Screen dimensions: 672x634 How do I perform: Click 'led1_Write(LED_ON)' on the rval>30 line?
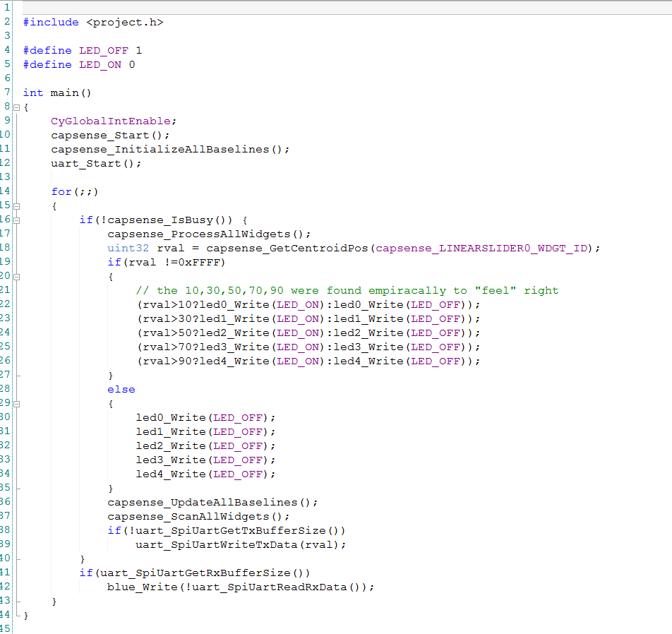coord(263,319)
